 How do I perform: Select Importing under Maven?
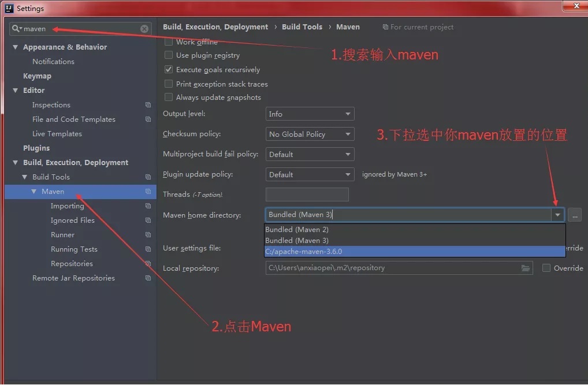(67, 206)
